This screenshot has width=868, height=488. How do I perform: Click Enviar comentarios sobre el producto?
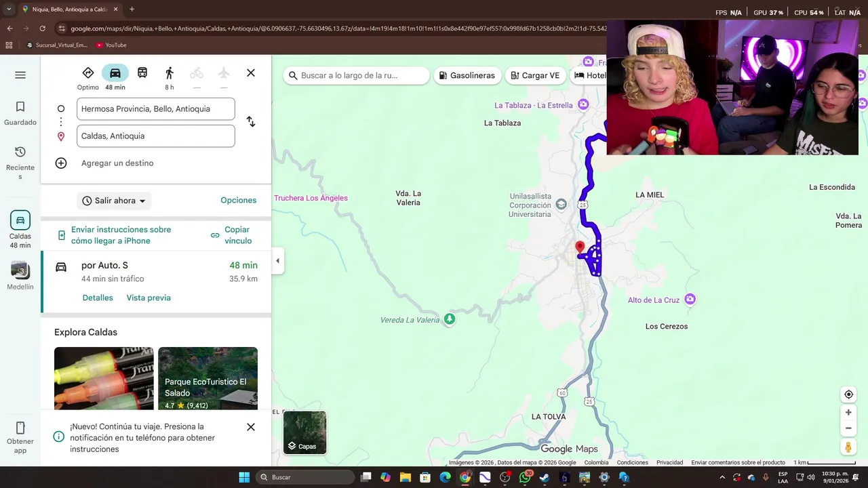[x=738, y=463]
